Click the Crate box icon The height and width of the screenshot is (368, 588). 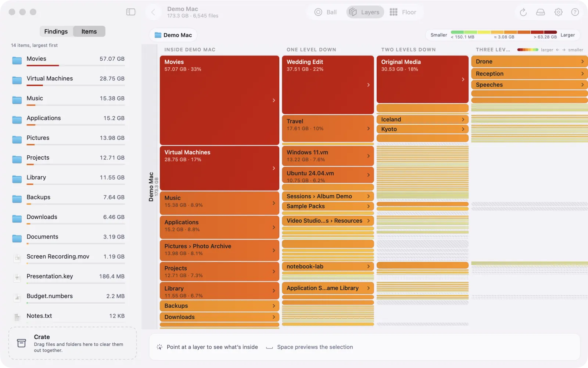point(22,343)
